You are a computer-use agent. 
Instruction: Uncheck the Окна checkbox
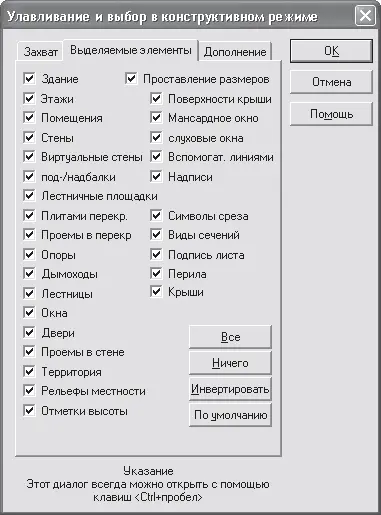tap(29, 313)
